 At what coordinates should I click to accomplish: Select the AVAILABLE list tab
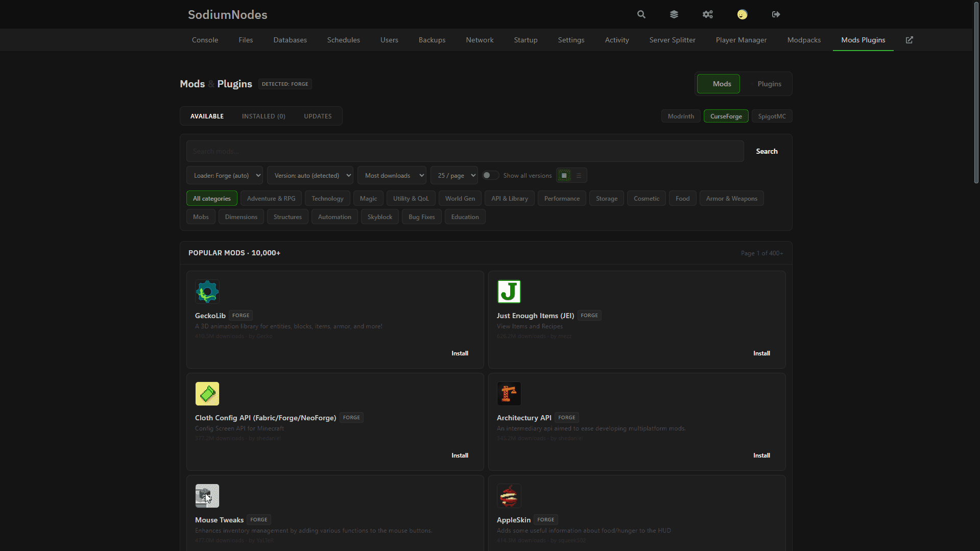click(207, 116)
